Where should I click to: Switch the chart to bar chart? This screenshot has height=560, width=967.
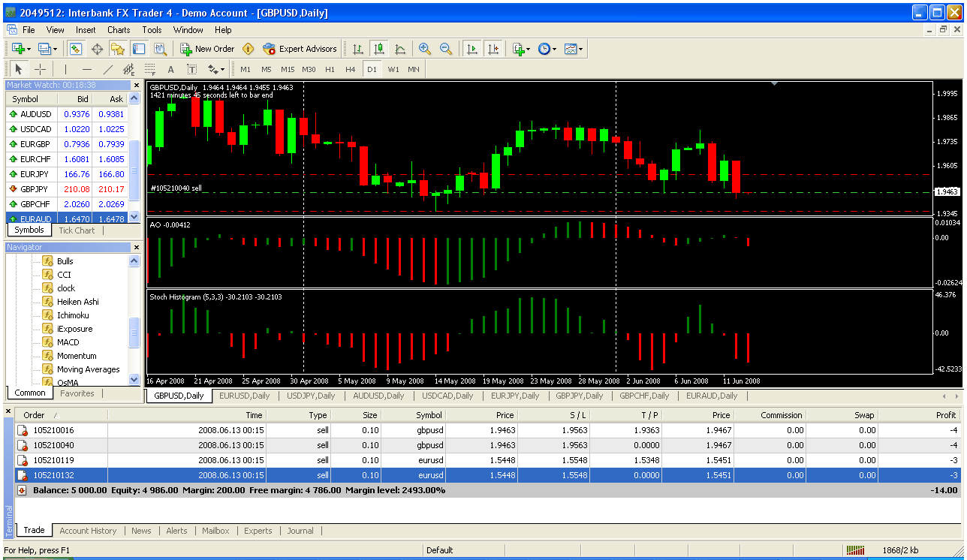point(358,49)
